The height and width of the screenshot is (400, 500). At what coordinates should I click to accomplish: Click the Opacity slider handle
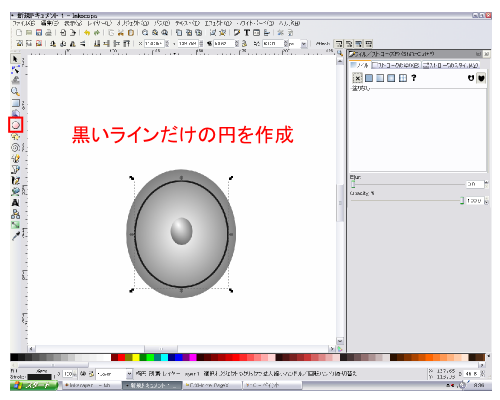pos(462,201)
